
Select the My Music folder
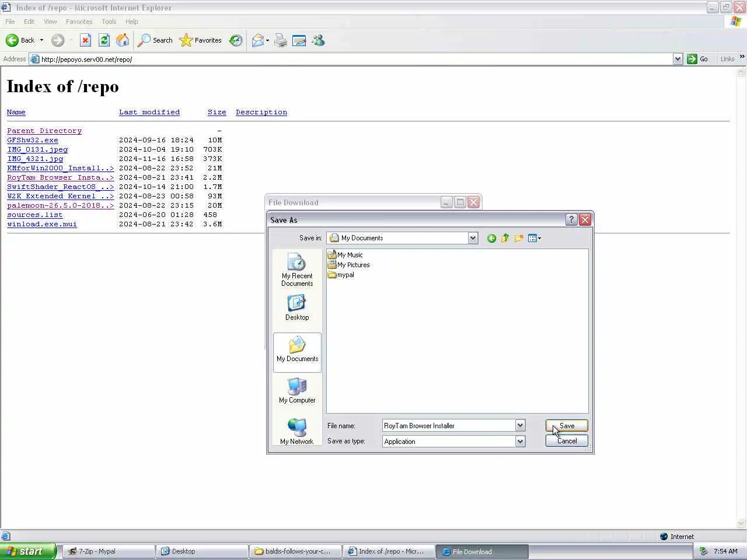pos(345,255)
